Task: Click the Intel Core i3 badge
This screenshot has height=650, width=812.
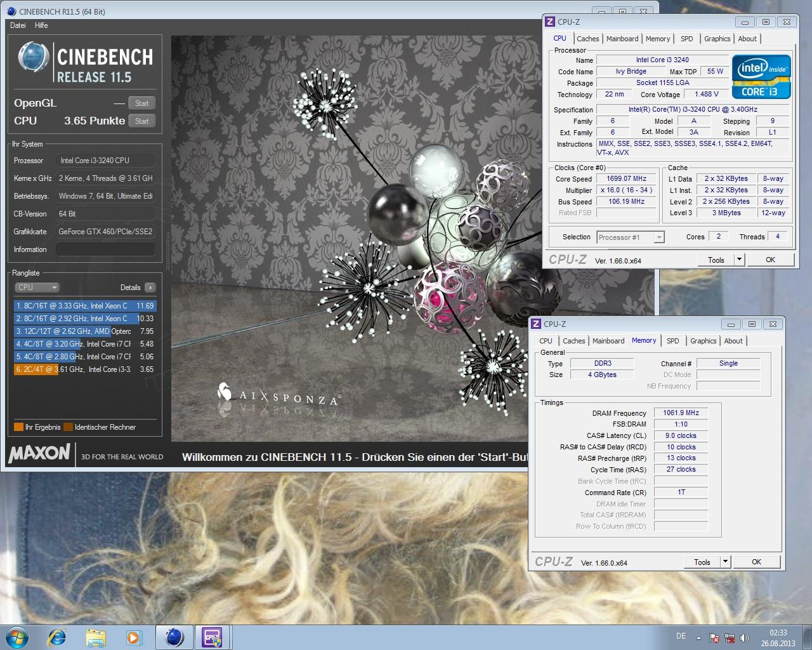Action: (x=761, y=77)
